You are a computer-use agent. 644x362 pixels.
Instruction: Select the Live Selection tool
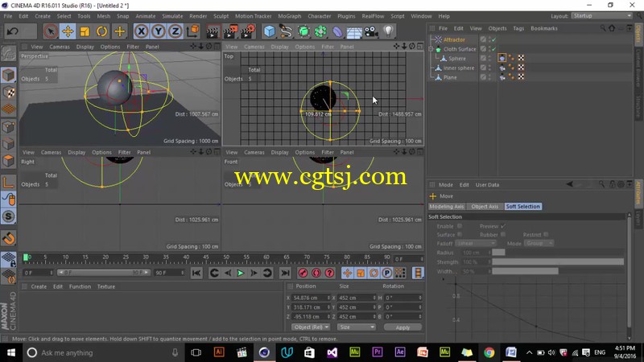pos(51,31)
